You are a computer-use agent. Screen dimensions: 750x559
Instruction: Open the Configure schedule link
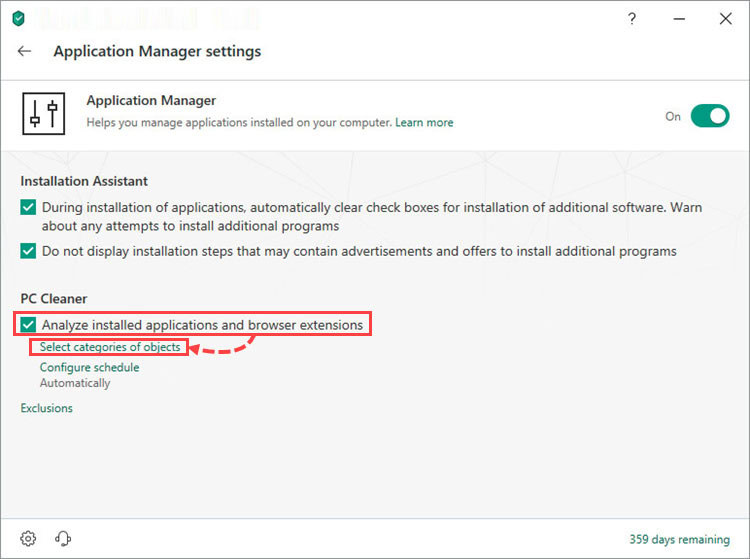point(89,367)
